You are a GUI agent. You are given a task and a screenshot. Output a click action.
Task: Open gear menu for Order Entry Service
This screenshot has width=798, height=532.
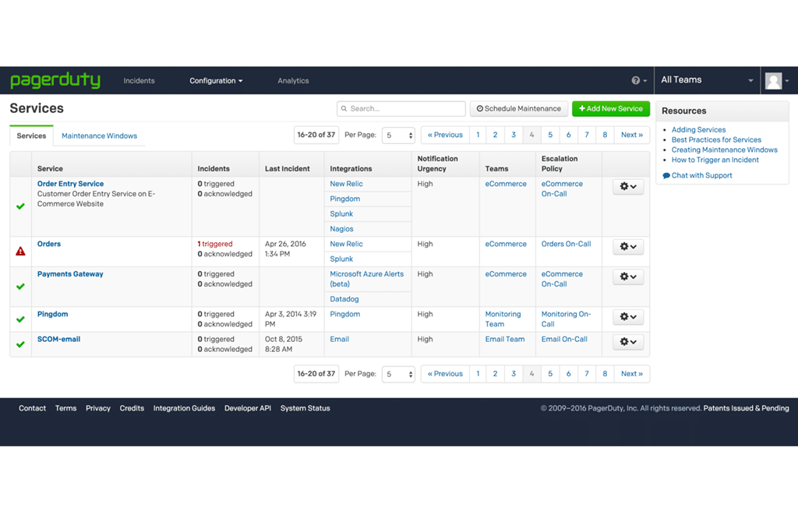[628, 187]
